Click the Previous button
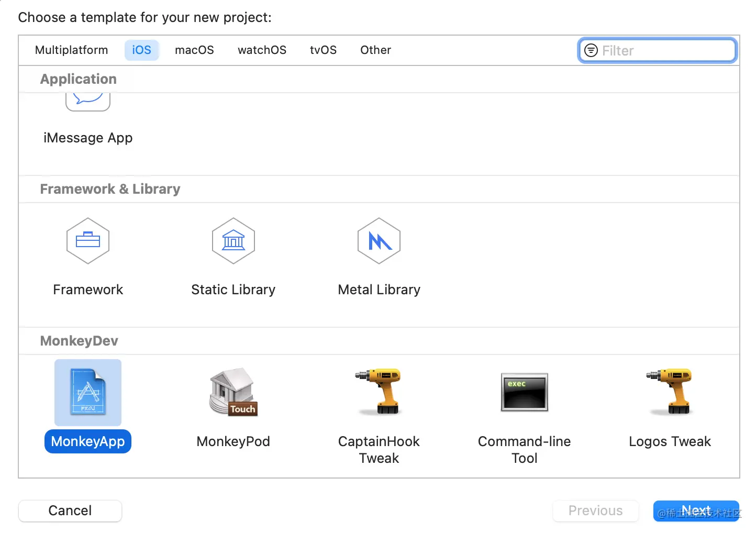The image size is (756, 533). click(x=596, y=510)
